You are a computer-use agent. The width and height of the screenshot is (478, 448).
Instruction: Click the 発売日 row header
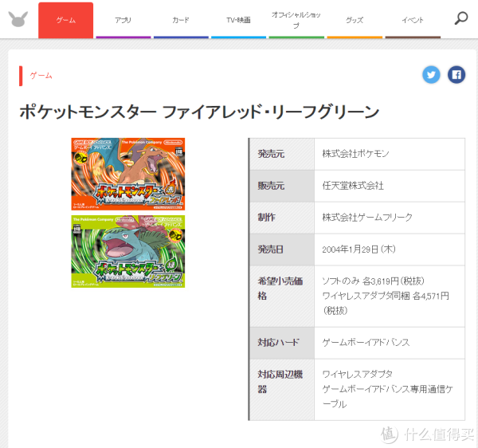(282, 250)
